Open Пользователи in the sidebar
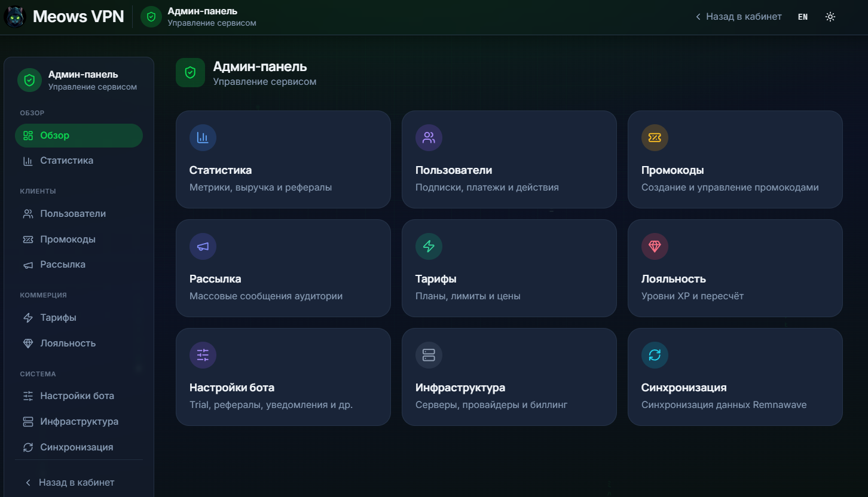This screenshot has height=497, width=868. tap(79, 214)
